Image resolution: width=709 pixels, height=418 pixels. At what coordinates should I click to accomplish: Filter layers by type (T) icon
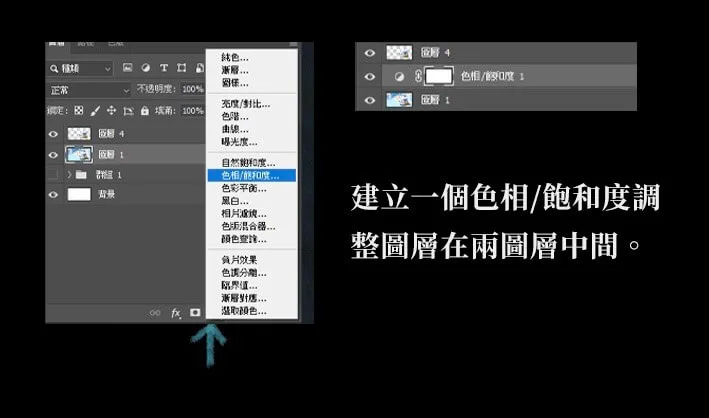pos(164,68)
